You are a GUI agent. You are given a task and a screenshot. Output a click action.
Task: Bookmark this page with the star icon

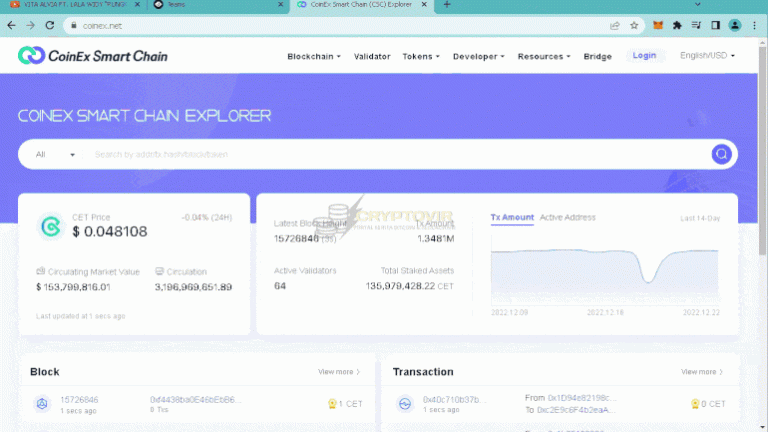pyautogui.click(x=634, y=25)
